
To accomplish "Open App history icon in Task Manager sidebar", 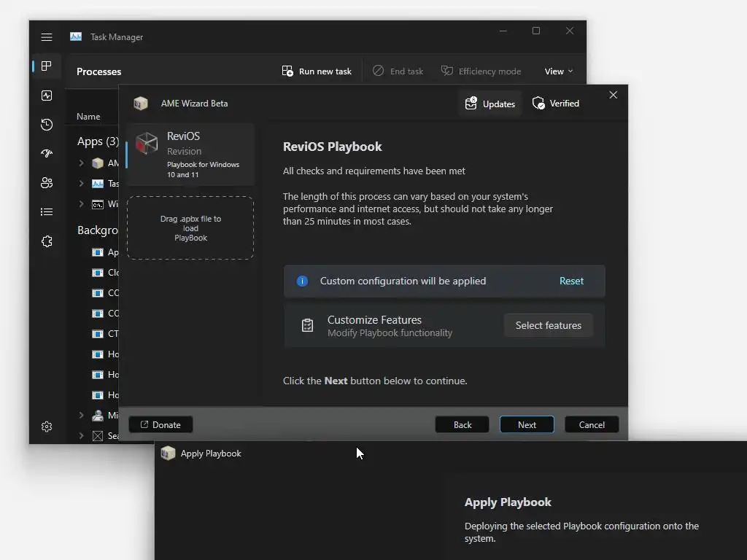I will pyautogui.click(x=46, y=125).
